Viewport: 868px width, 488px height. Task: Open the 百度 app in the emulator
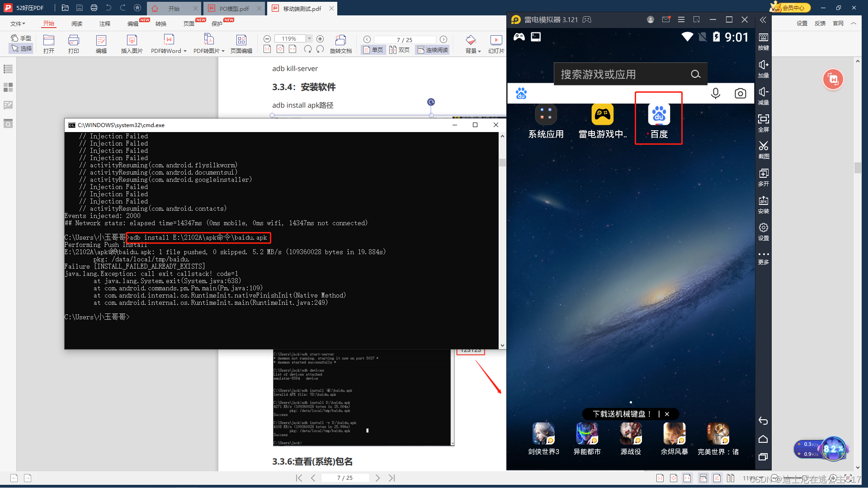point(659,121)
